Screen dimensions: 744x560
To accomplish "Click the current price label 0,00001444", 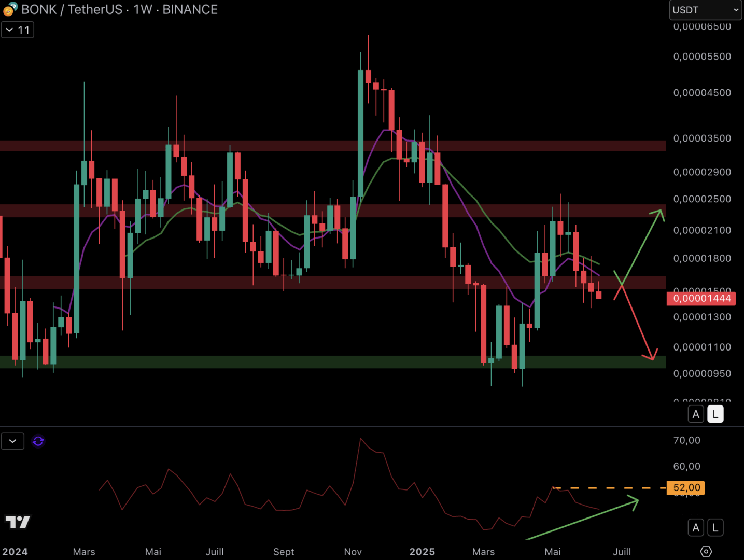I will click(701, 298).
